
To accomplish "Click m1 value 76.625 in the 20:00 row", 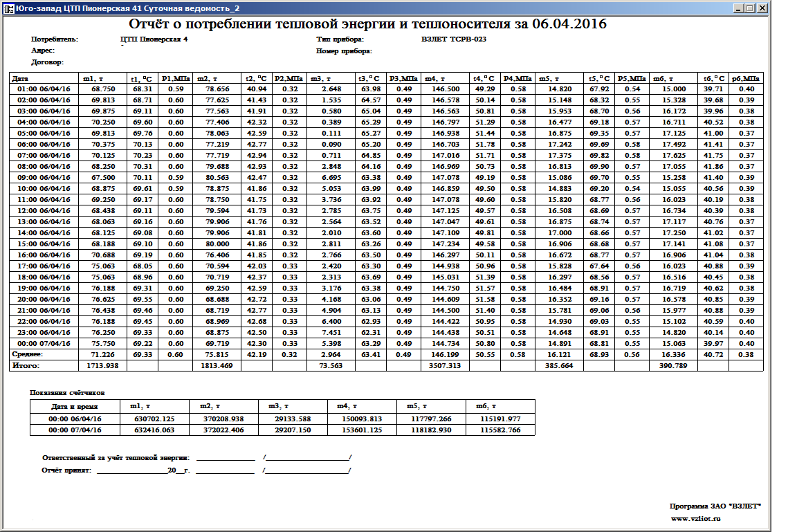I will (x=103, y=300).
